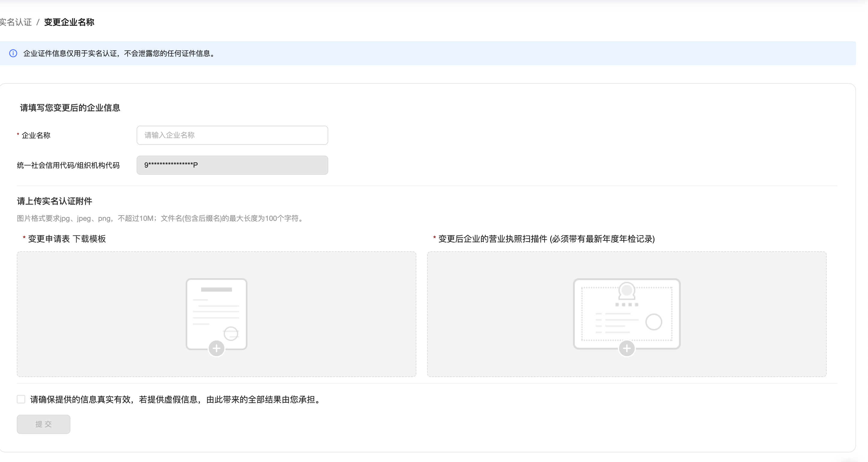868x462 pixels.
Task: Click the 统一社会信用代码/组织机构代码 label
Action: coord(68,165)
